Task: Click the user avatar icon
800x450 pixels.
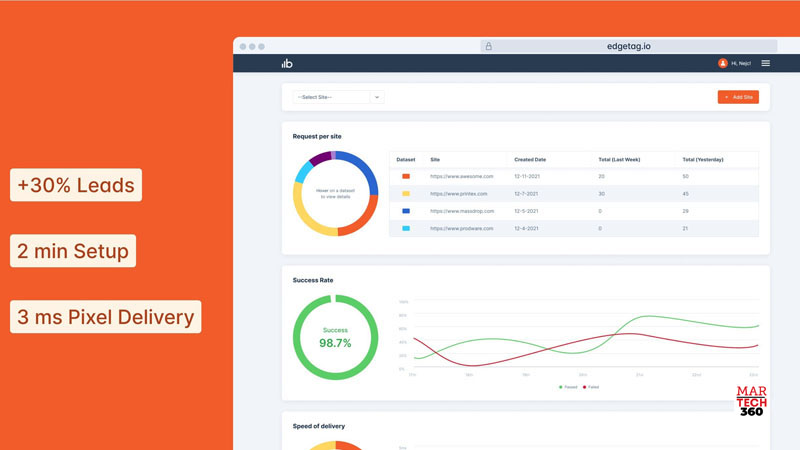Action: 722,63
